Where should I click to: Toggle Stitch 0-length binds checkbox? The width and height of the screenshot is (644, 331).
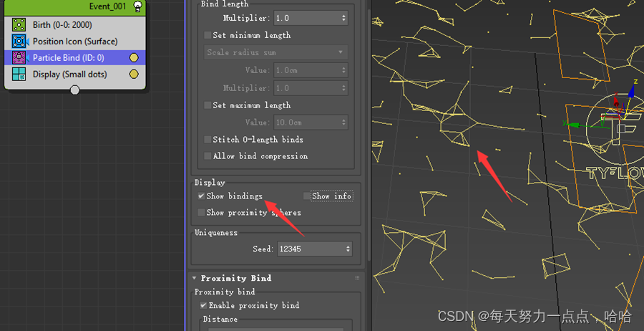tap(208, 140)
